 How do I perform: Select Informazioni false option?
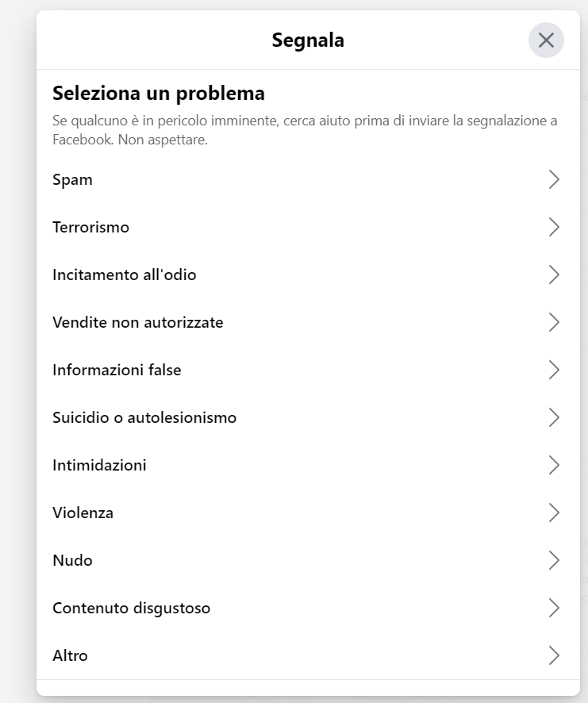pyautogui.click(x=116, y=370)
